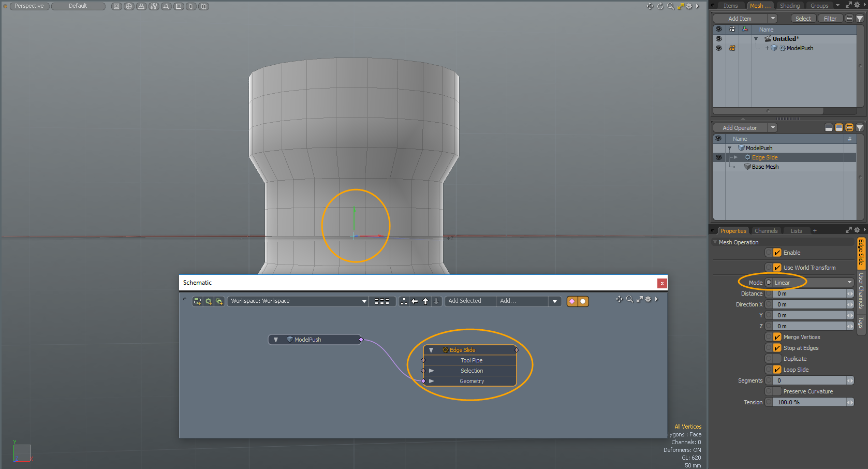Click the Segments input field
The width and height of the screenshot is (868, 469).
[x=810, y=380]
